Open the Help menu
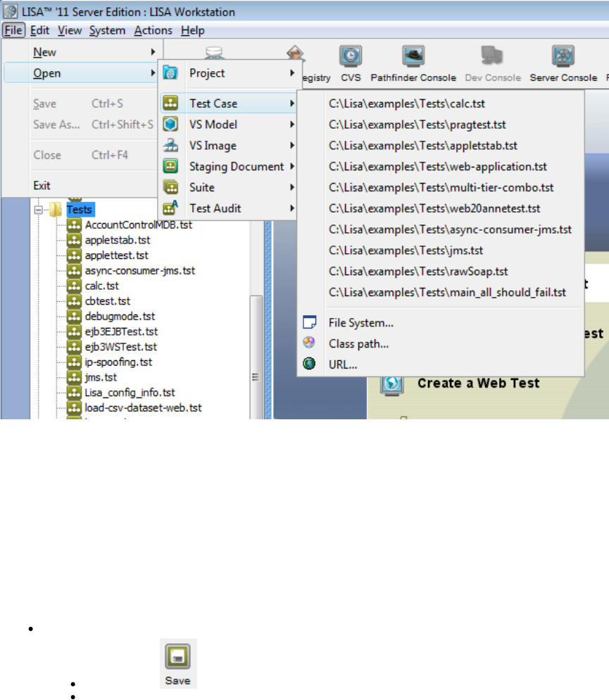Viewport: 609px width, 700px height. pyautogui.click(x=193, y=30)
